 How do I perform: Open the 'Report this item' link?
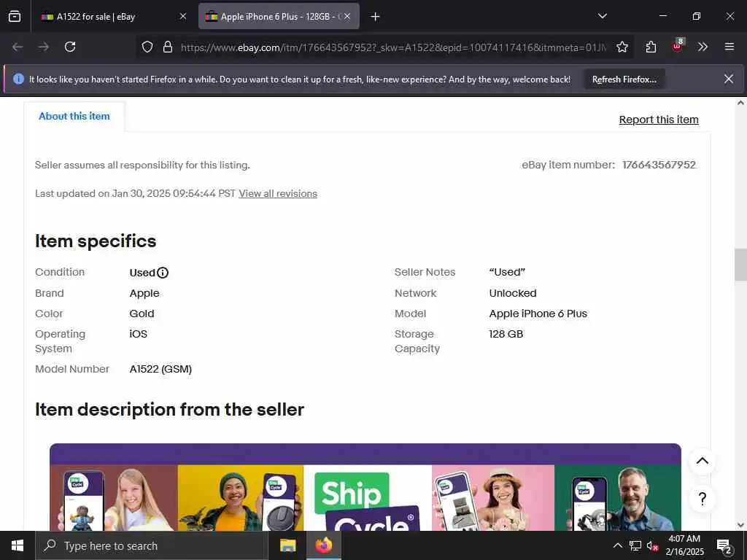[x=659, y=120]
